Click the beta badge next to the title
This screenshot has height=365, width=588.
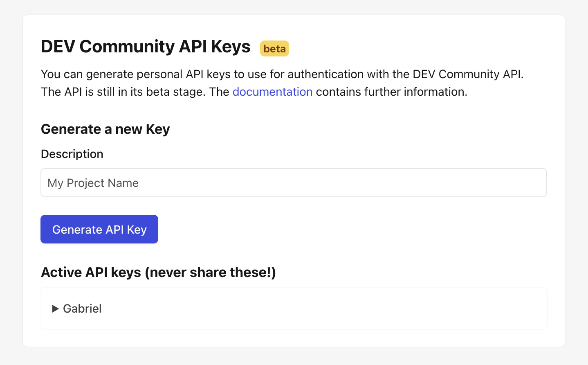[x=274, y=48]
